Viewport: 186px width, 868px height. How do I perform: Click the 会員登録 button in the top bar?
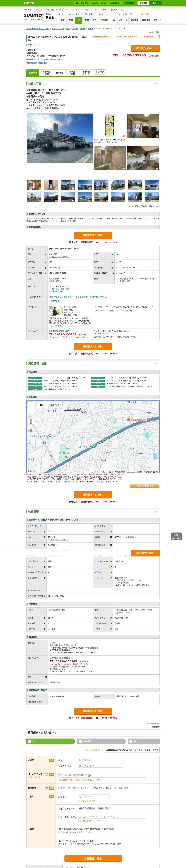tap(143, 3)
